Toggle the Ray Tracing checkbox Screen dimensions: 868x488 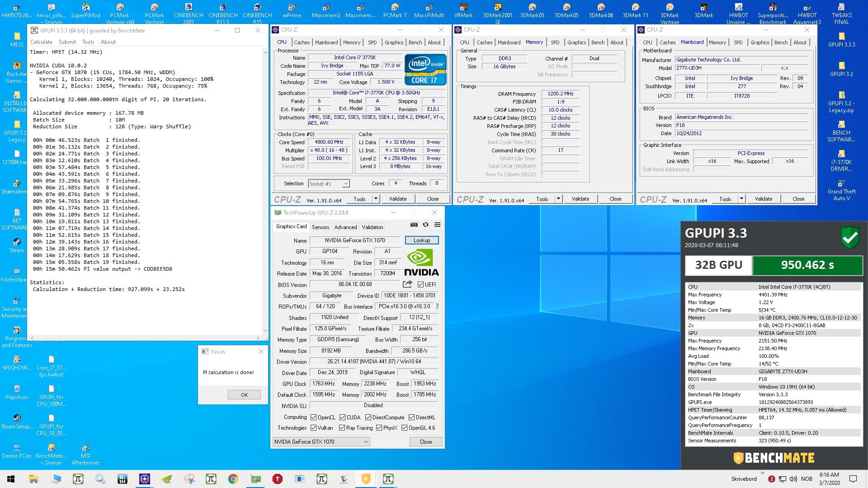coord(342,428)
